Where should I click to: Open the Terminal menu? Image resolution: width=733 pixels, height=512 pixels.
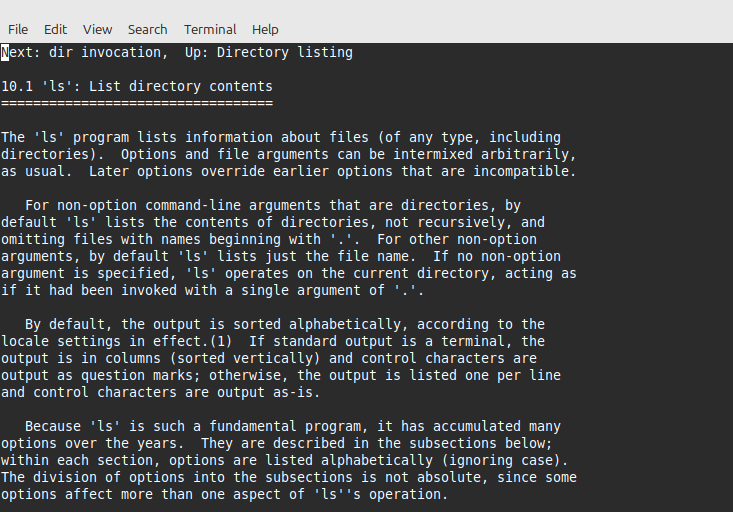(x=210, y=29)
